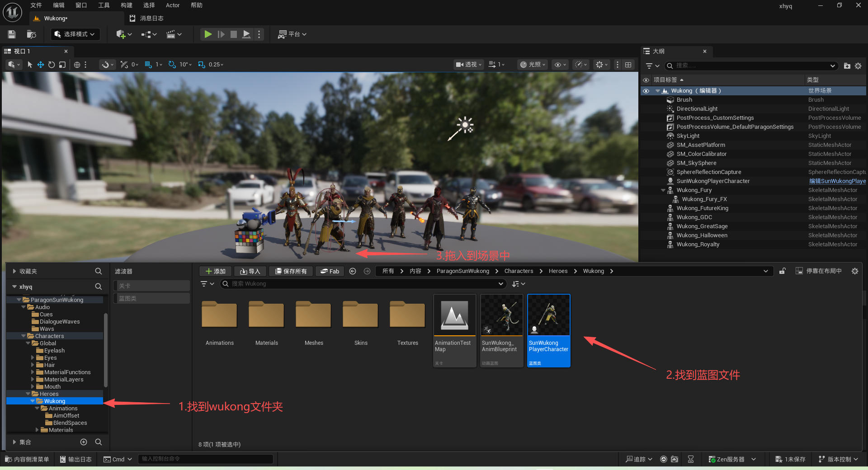Activate the Rotate tool in viewport
This screenshot has width=868, height=470.
click(52, 65)
